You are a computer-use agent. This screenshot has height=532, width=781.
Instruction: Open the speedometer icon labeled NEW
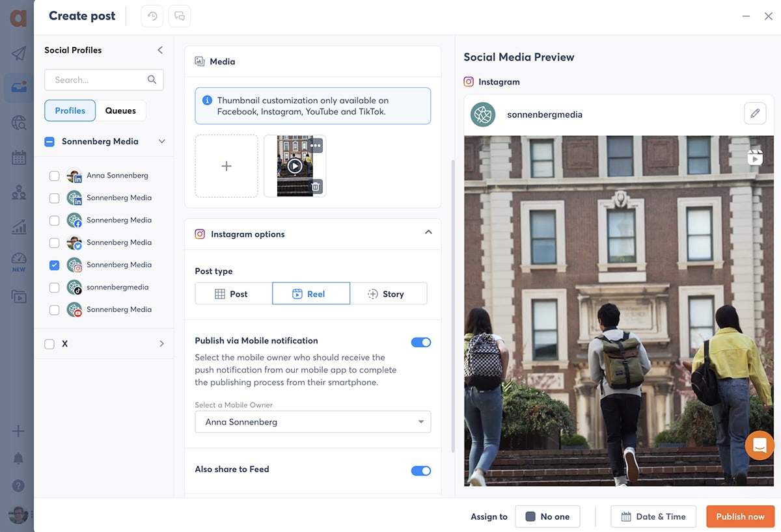19,262
